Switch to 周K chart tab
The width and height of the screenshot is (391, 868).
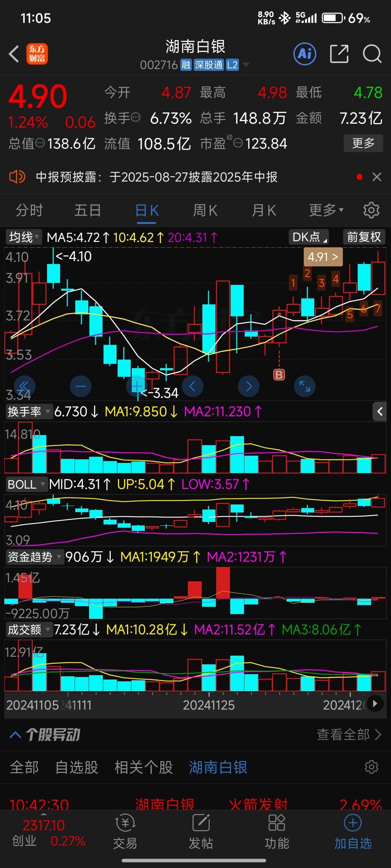[205, 210]
